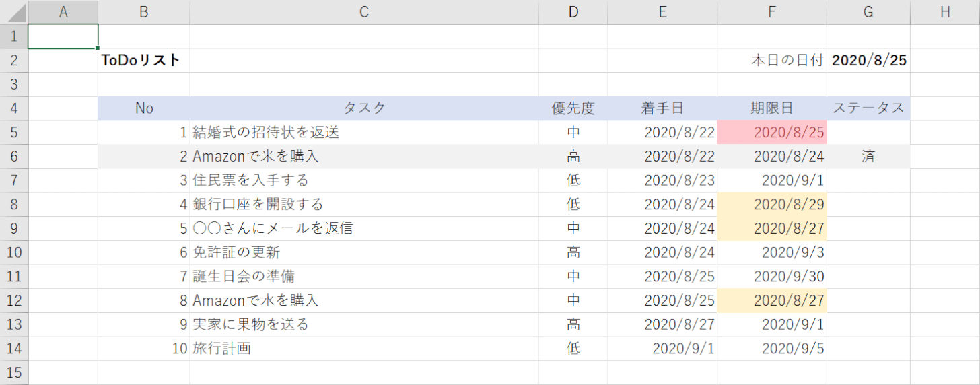This screenshot has width=980, height=385.
Task: Click the red deadline cell 2020/8/25
Action: coord(772,133)
